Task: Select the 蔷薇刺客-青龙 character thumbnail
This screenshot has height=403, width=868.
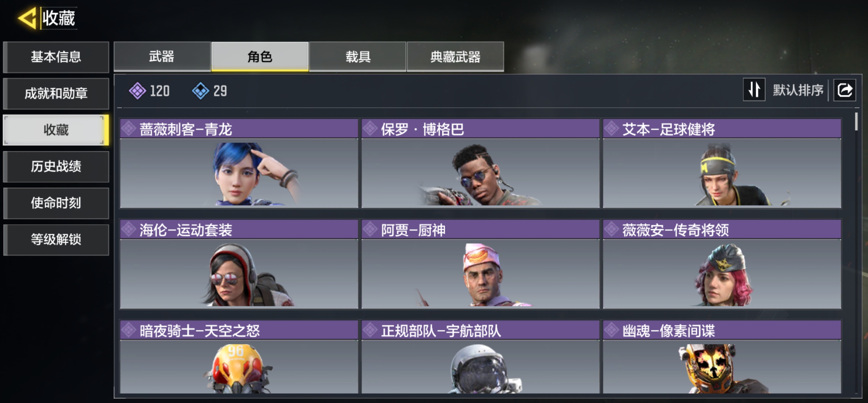Action: click(x=239, y=173)
